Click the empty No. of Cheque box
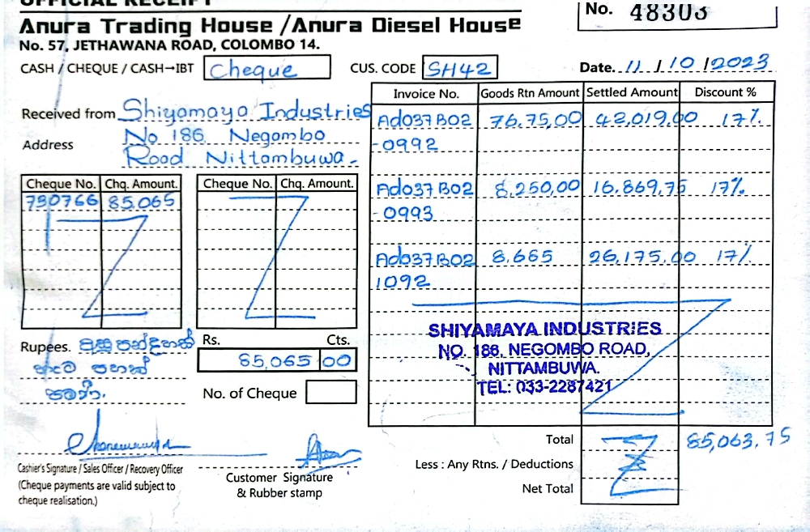The image size is (810, 532). click(x=330, y=393)
